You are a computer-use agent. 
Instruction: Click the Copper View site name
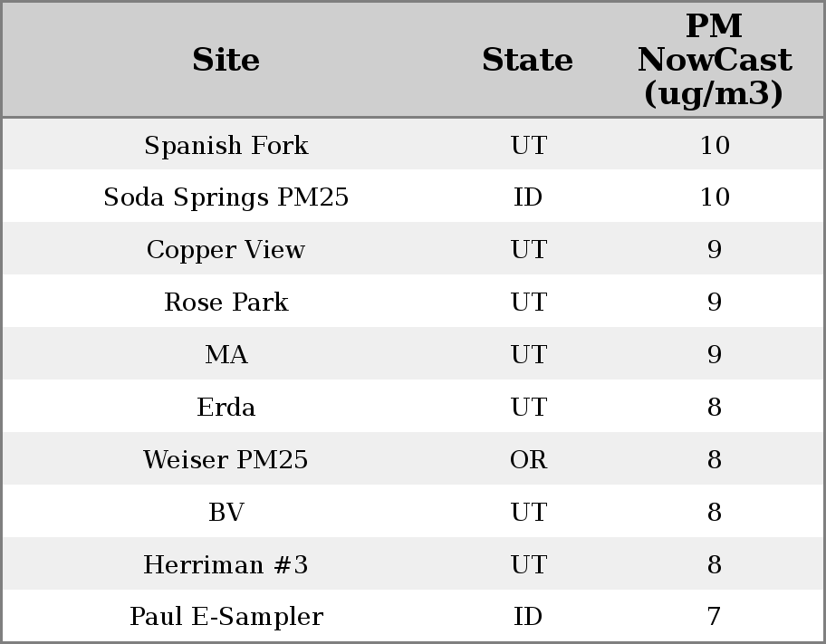coord(226,250)
